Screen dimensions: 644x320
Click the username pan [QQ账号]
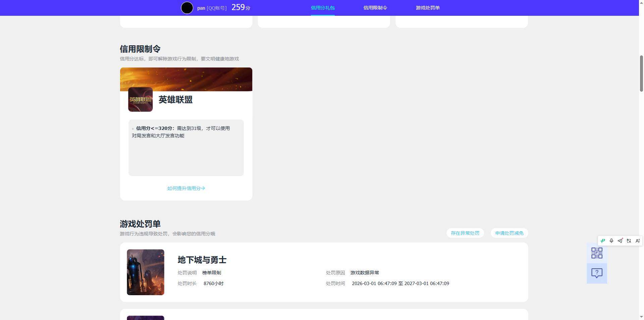(212, 8)
